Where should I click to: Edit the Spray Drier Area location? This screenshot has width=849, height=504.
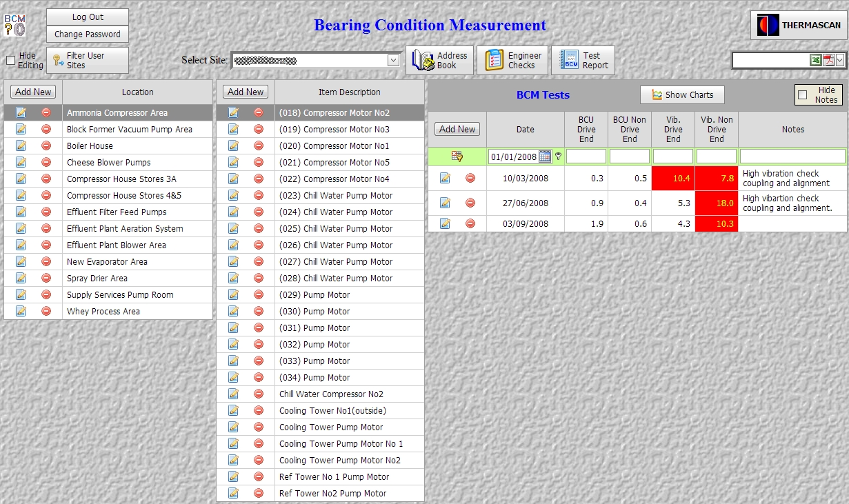coord(21,278)
